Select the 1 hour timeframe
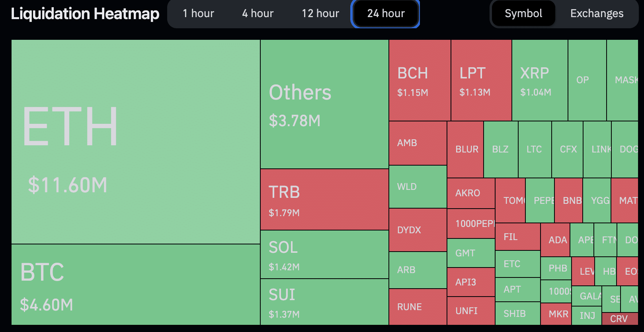This screenshot has height=332, width=644. 198,14
